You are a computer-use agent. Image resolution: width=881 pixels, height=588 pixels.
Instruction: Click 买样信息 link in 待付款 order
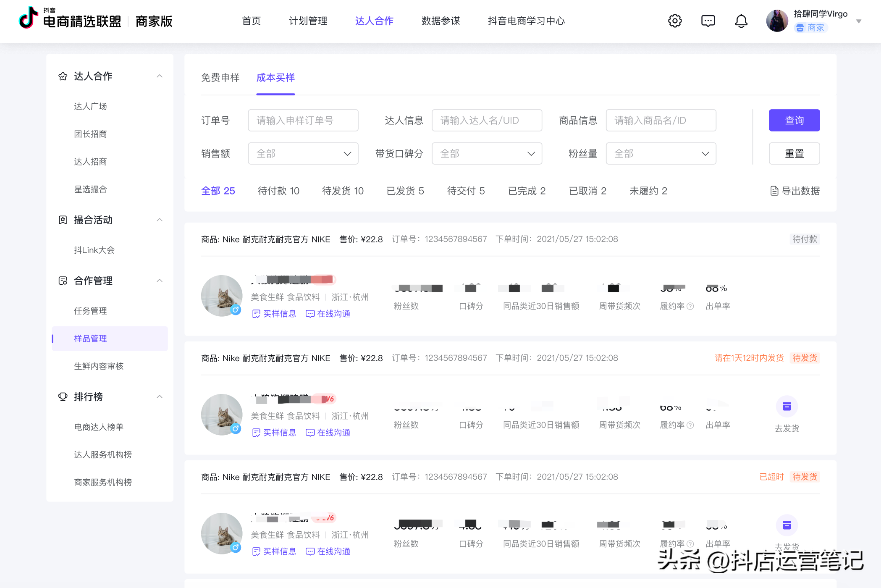tap(274, 314)
